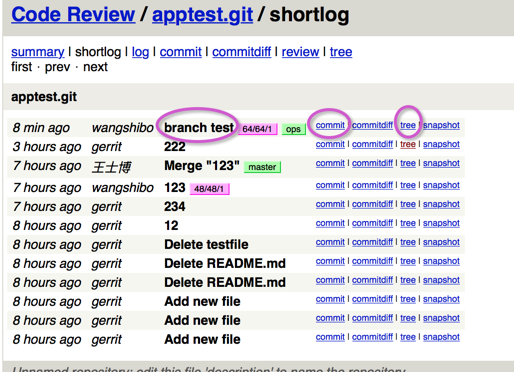
Task: Open the review navigation link
Action: (300, 52)
